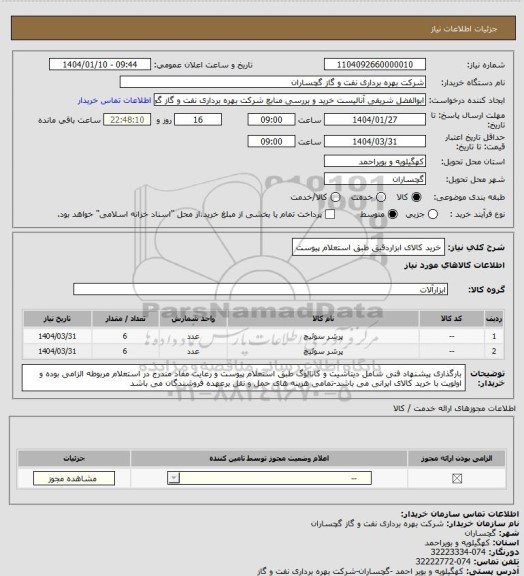The height and width of the screenshot is (576, 524).
Task: Click the date 1404/03/31 in row 2
Action: click(x=57, y=351)
